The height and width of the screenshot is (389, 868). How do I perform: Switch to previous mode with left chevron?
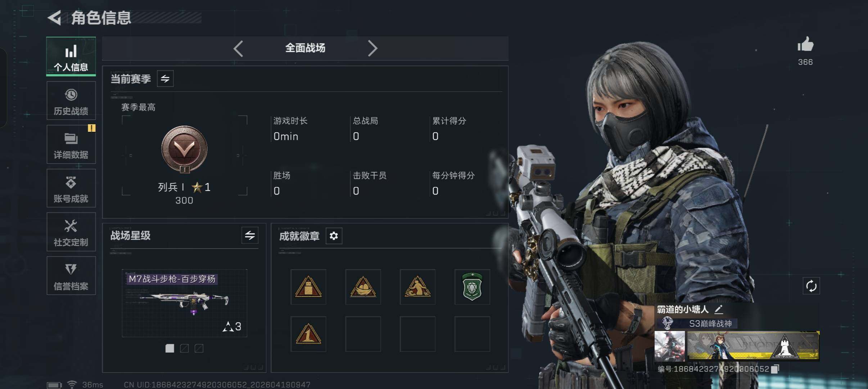pyautogui.click(x=238, y=48)
